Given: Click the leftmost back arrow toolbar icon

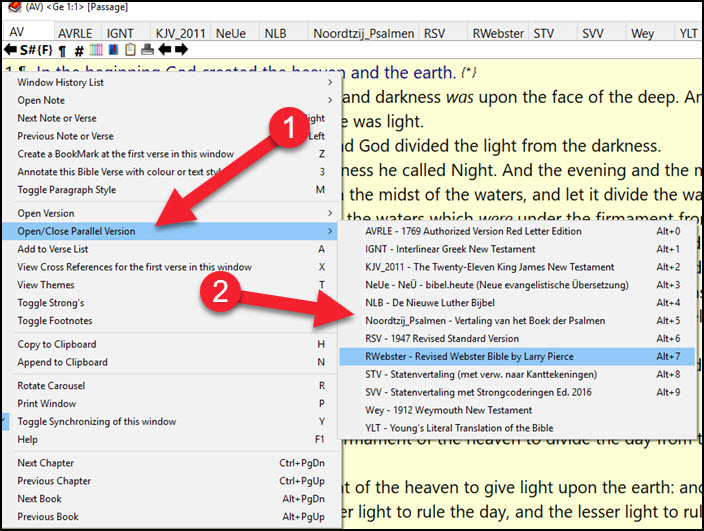Looking at the screenshot, I should (10, 50).
